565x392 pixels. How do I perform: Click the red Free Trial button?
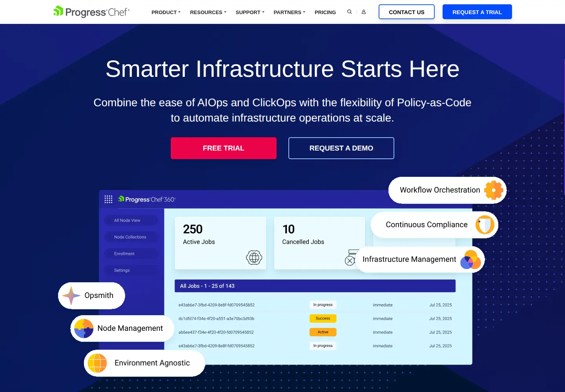click(224, 148)
